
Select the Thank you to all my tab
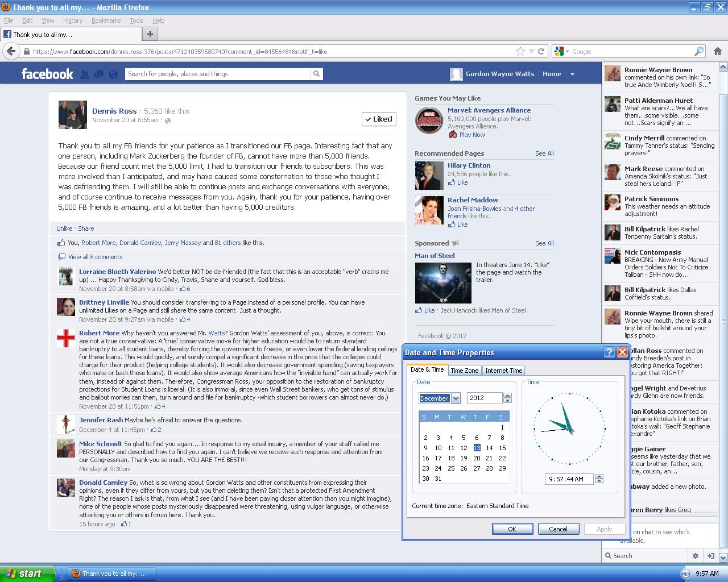[x=71, y=34]
